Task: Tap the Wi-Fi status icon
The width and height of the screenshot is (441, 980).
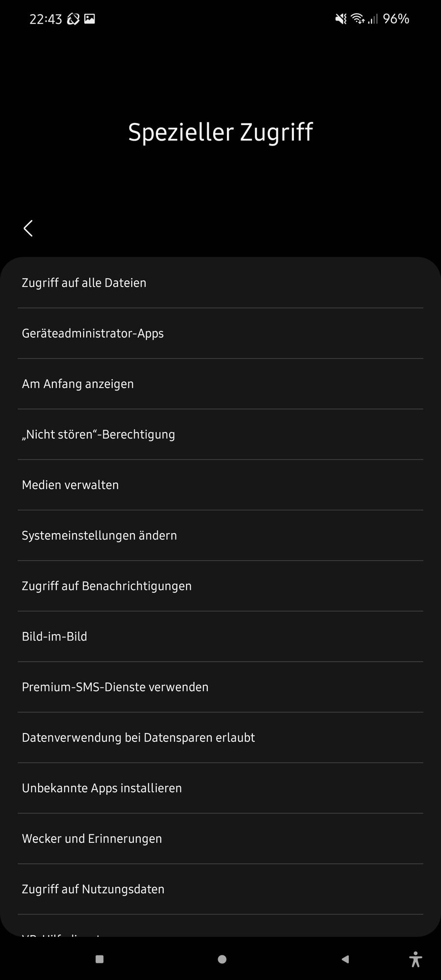Action: (358, 19)
